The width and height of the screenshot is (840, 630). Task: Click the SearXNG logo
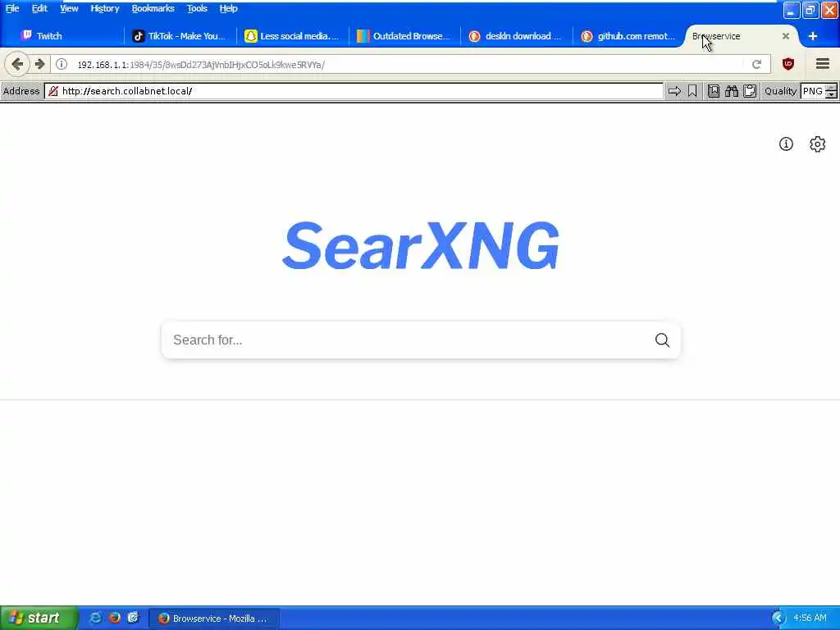(421, 245)
